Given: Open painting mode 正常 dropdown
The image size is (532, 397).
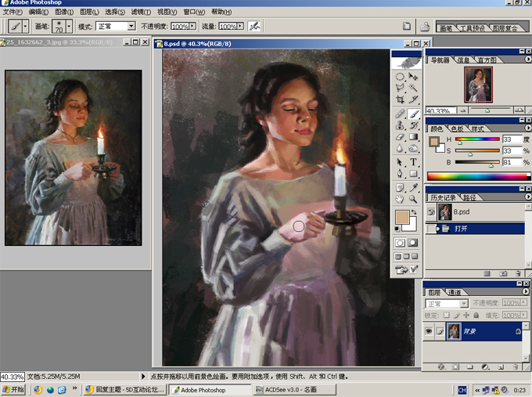Looking at the screenshot, I should [x=131, y=26].
